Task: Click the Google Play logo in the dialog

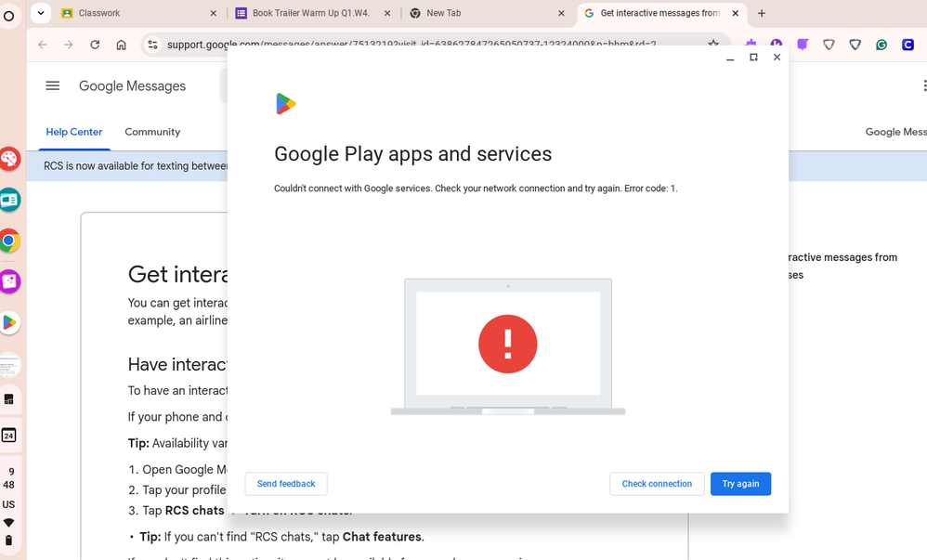Action: (x=285, y=104)
